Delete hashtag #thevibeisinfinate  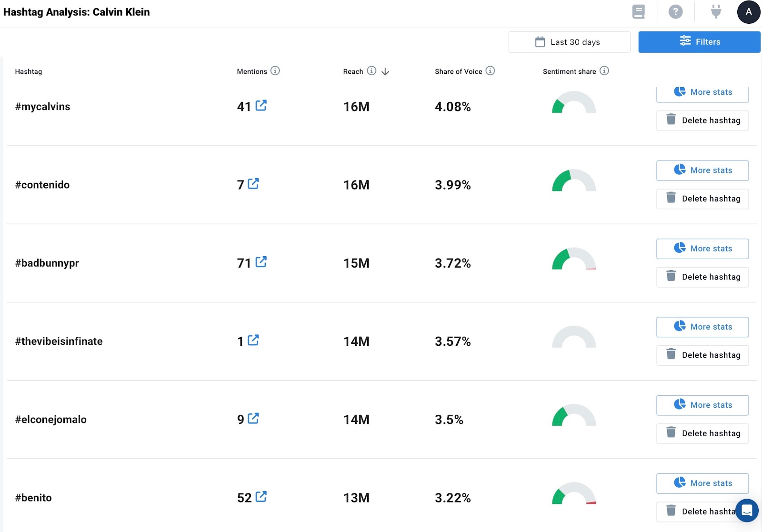(702, 355)
